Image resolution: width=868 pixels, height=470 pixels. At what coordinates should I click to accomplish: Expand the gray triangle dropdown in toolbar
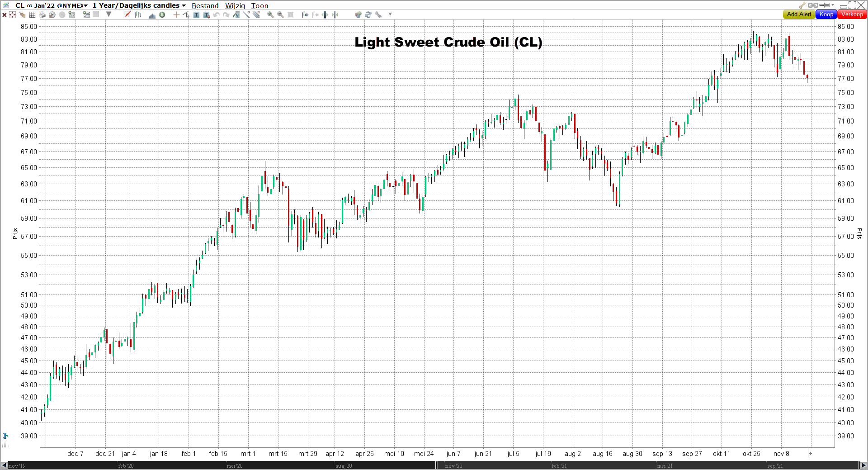108,14
